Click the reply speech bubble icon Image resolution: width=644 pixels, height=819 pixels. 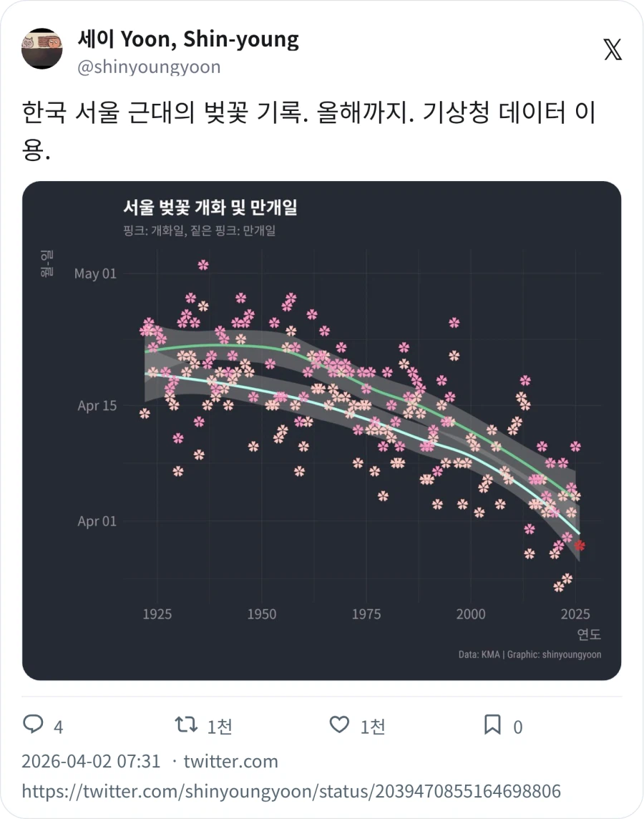pyautogui.click(x=34, y=725)
